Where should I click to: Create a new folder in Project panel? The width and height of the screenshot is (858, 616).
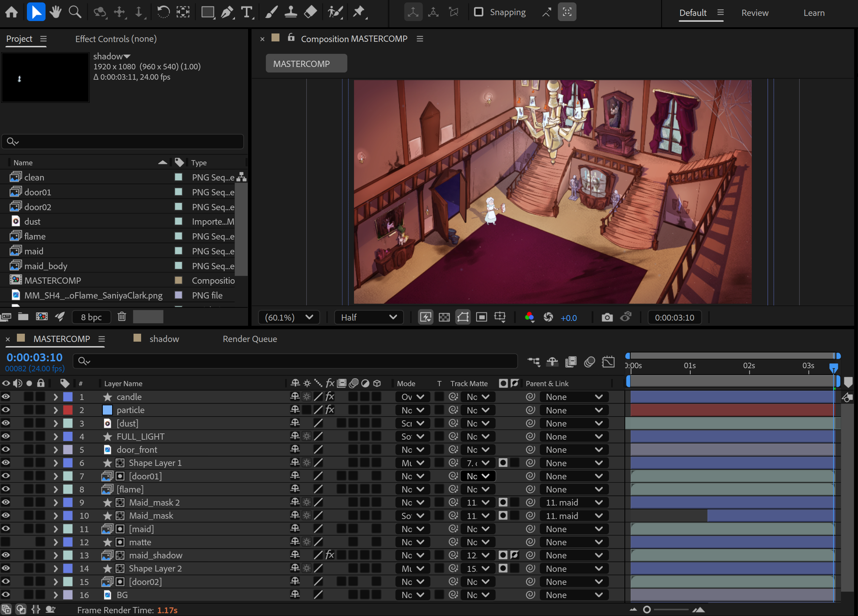coord(23,316)
